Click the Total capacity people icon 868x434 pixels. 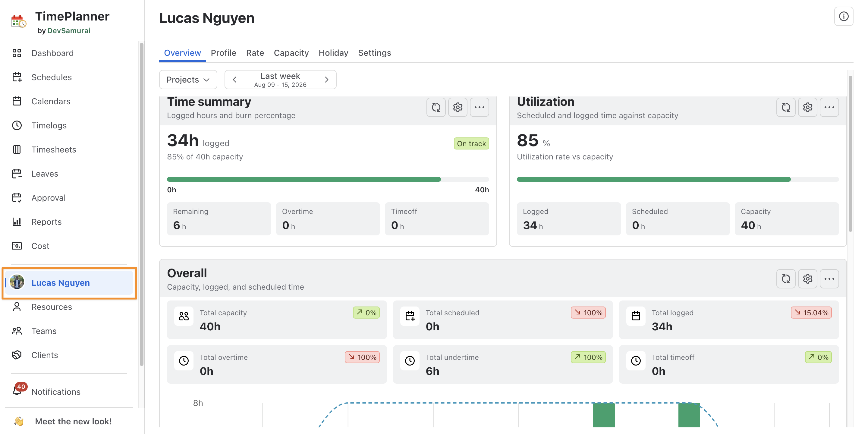click(x=184, y=316)
